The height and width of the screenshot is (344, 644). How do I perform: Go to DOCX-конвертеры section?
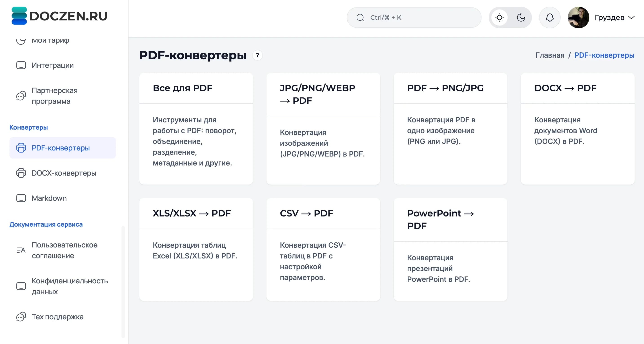(62, 173)
